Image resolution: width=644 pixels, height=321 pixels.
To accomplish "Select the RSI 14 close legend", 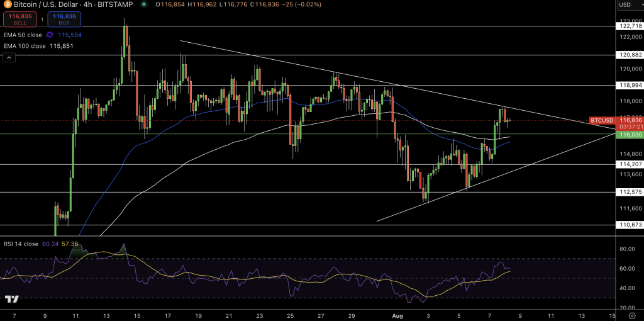I will 21,244.
